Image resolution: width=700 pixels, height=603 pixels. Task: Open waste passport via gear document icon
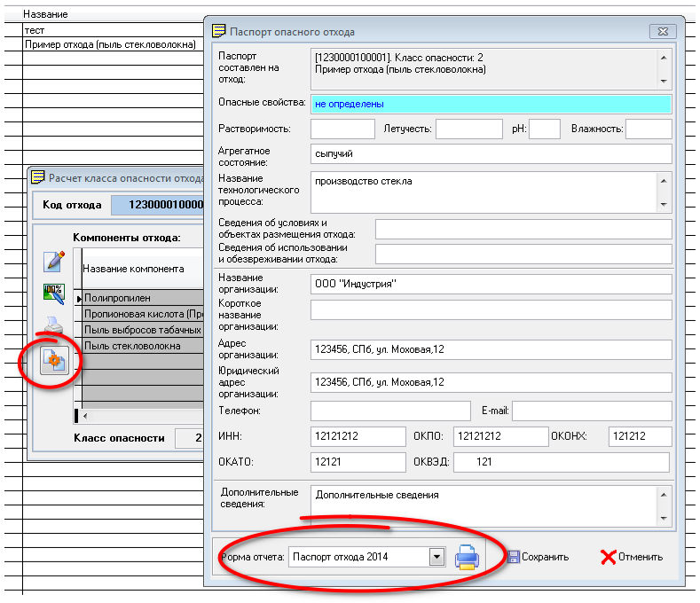(x=54, y=361)
